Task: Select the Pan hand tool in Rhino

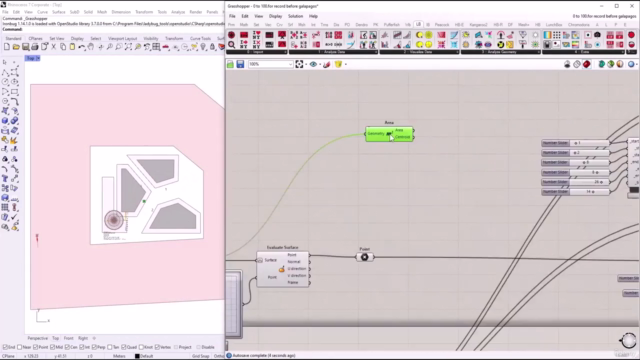Action: point(91,47)
